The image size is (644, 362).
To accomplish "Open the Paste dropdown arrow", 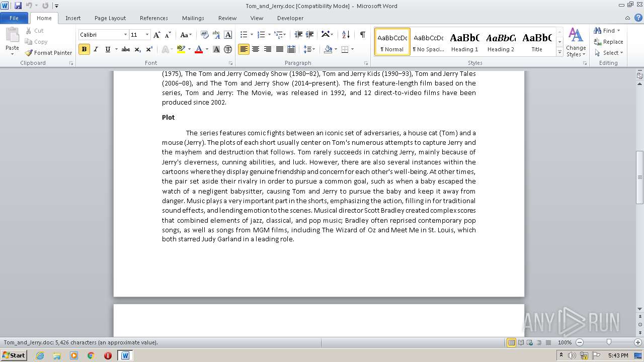I will [x=12, y=53].
